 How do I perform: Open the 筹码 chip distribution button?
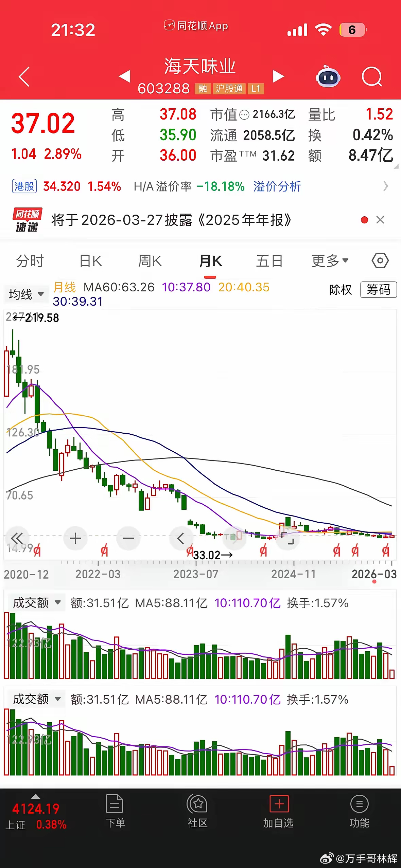[378, 290]
